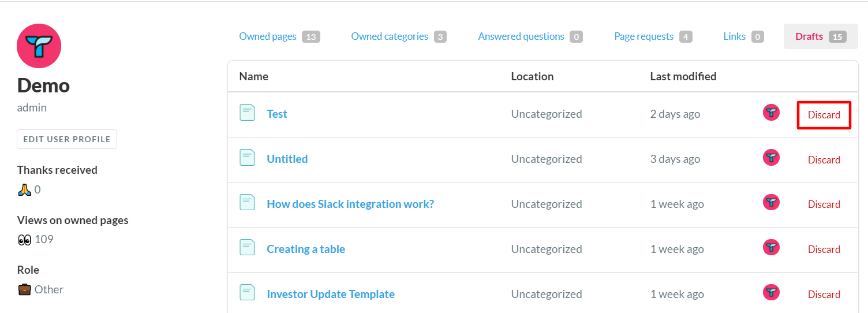Click author avatar in the Test row
Image resolution: width=868 pixels, height=313 pixels.
771,113
